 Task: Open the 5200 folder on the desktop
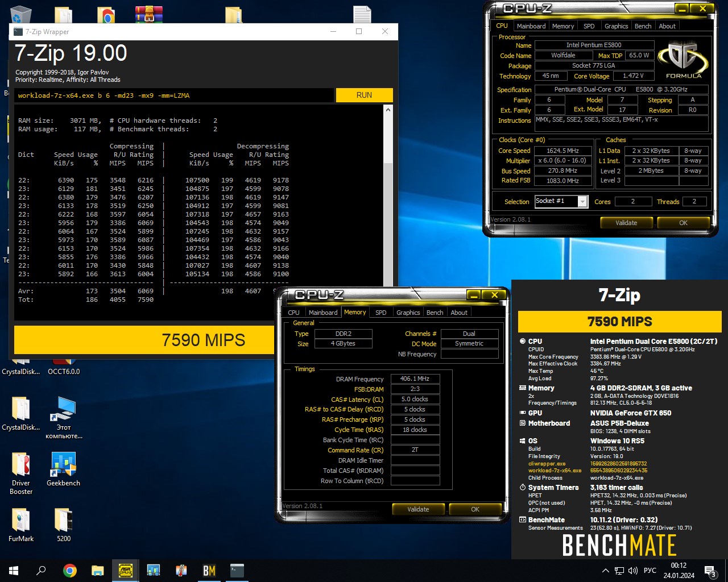click(x=64, y=525)
